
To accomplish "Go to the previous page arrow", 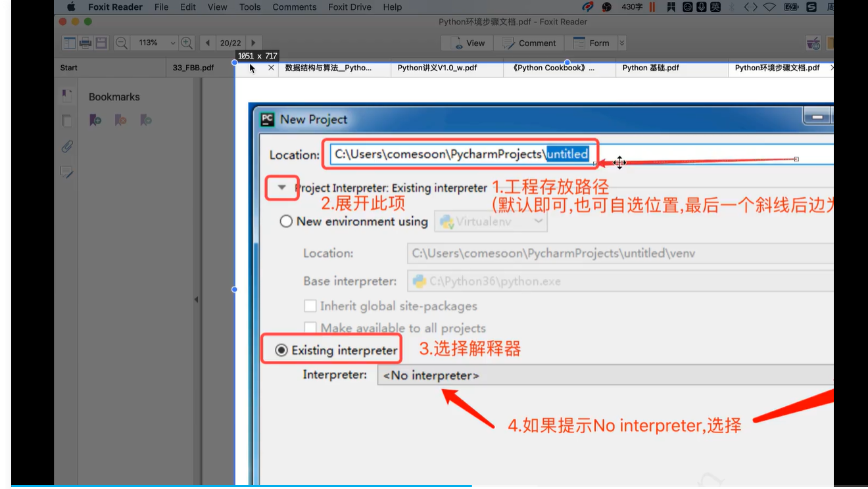I will pyautogui.click(x=208, y=43).
